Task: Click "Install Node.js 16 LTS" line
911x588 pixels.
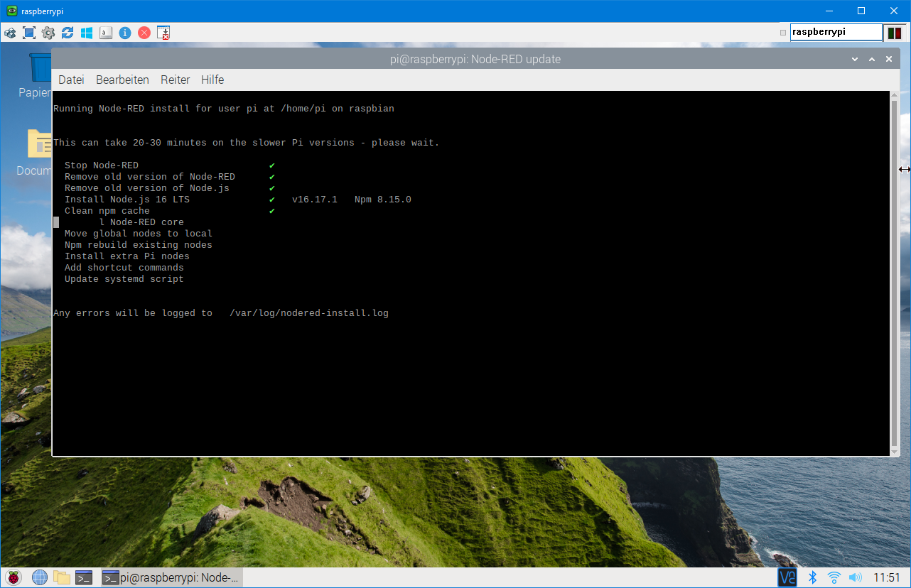Action: click(x=127, y=200)
